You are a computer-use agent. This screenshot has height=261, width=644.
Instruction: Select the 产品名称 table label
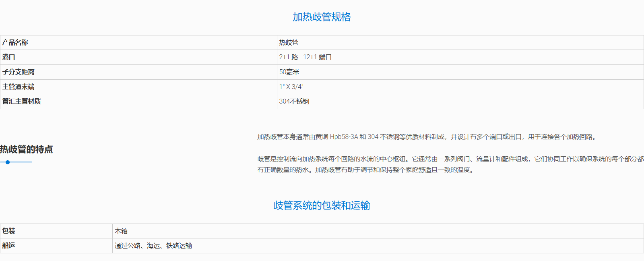tap(15, 43)
